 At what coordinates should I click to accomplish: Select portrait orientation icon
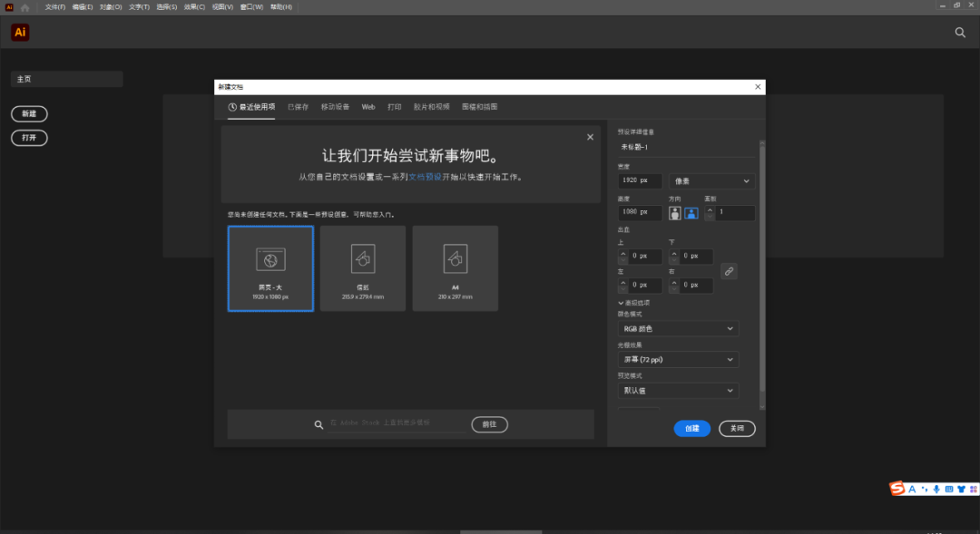pyautogui.click(x=675, y=213)
